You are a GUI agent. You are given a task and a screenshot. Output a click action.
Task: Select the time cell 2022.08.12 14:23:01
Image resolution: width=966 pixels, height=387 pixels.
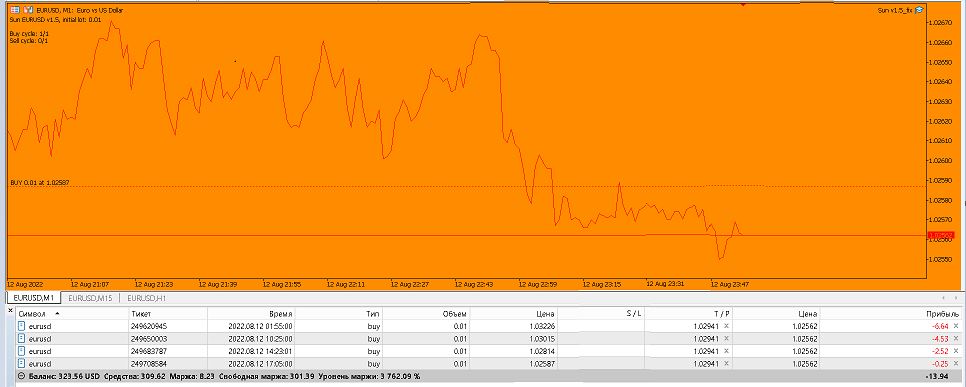click(x=251, y=351)
